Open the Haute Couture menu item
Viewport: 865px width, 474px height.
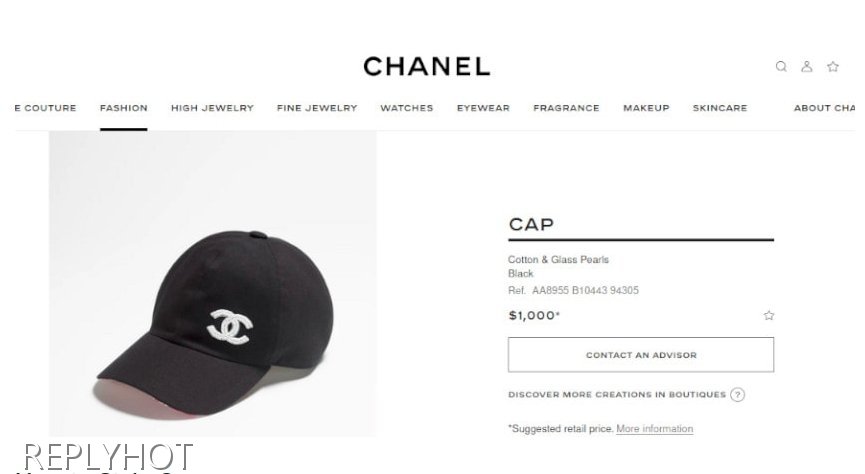pos(45,108)
